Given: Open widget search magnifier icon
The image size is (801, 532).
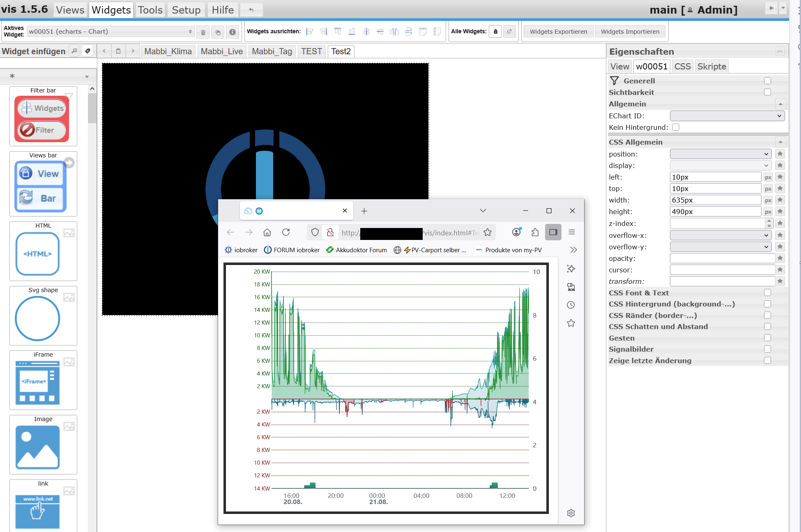Looking at the screenshot, I should pyautogui.click(x=74, y=51).
